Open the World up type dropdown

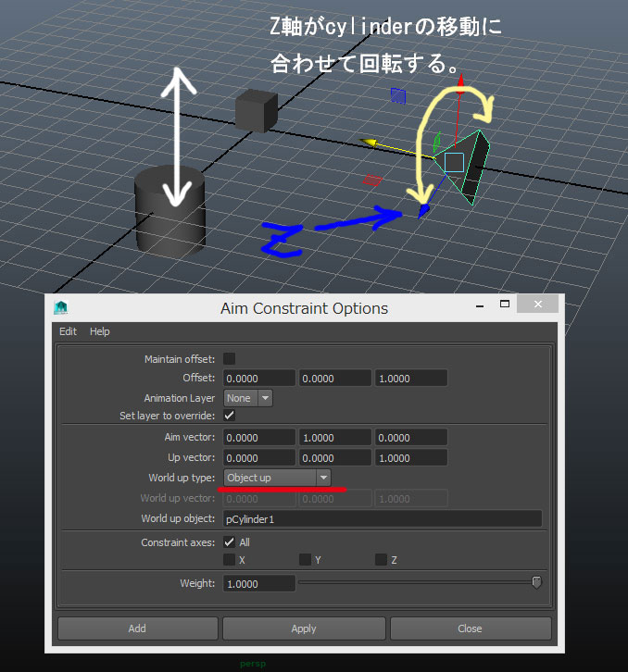(x=277, y=478)
